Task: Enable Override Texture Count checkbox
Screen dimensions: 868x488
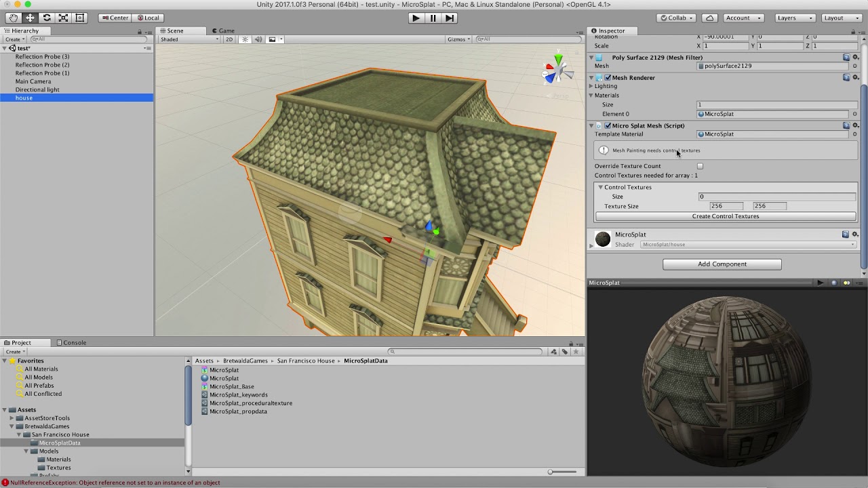Action: pos(701,166)
